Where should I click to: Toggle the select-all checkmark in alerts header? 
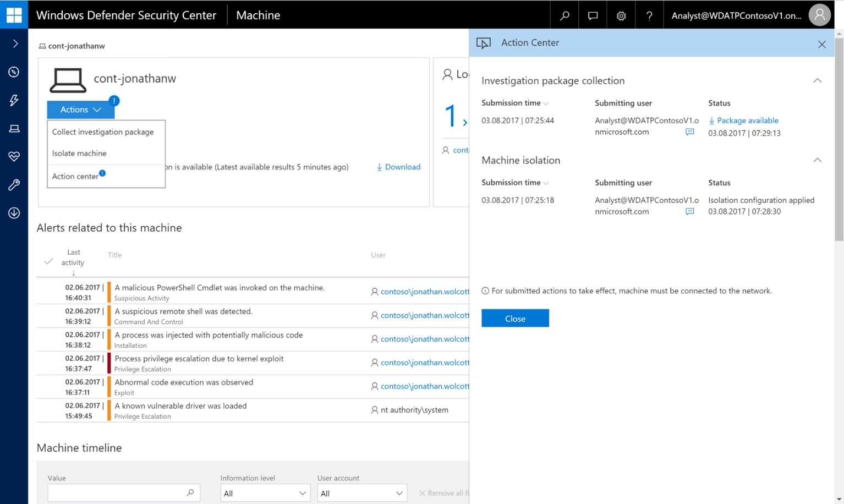pos(48,261)
